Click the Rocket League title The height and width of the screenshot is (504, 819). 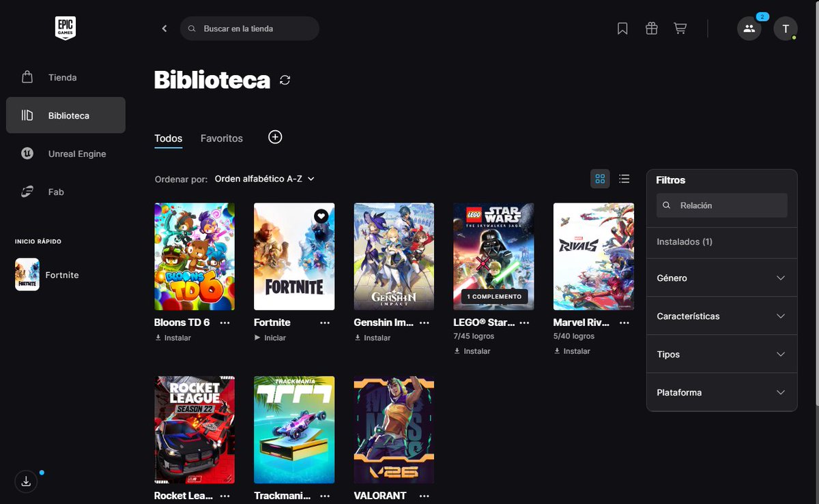(x=184, y=496)
